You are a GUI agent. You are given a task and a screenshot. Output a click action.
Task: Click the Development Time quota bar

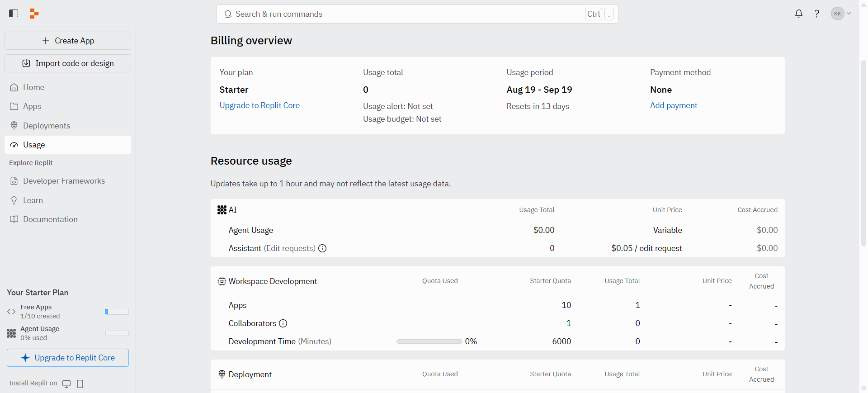(x=429, y=341)
